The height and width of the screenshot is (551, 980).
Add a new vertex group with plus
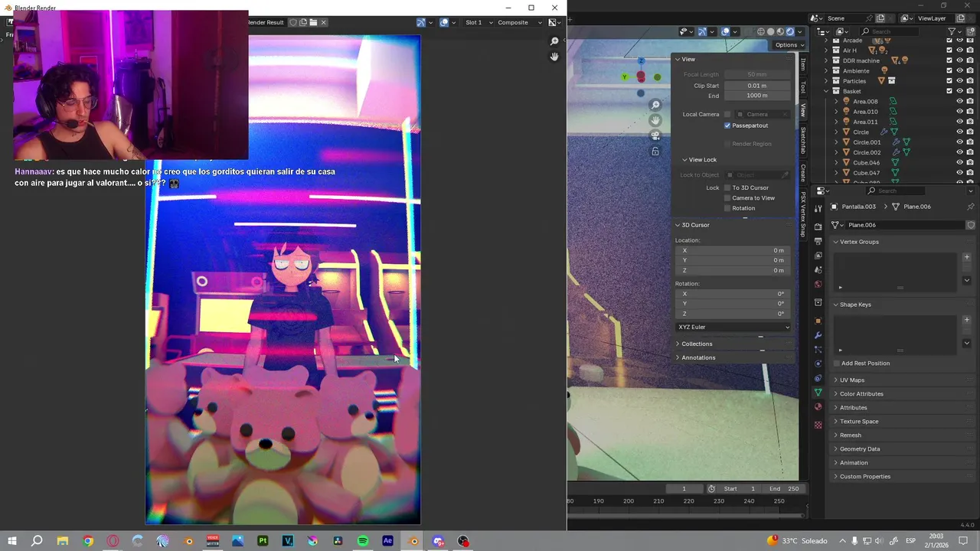pos(966,257)
